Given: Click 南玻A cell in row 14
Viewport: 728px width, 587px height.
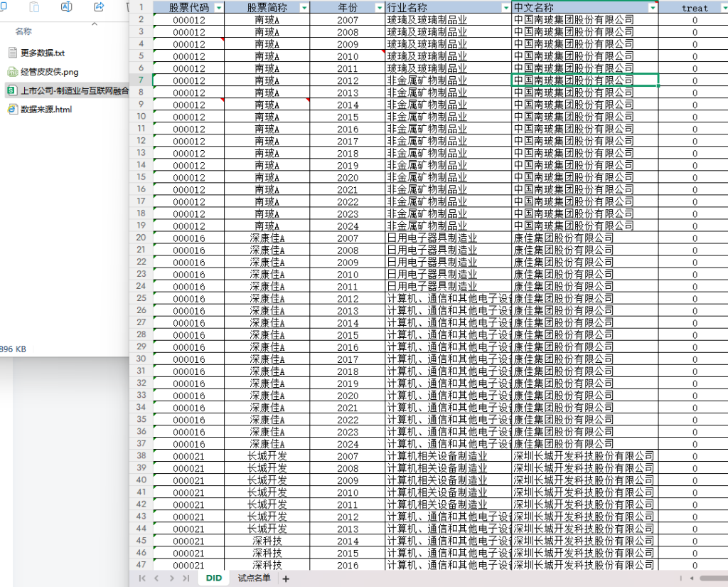Looking at the screenshot, I should 267,165.
